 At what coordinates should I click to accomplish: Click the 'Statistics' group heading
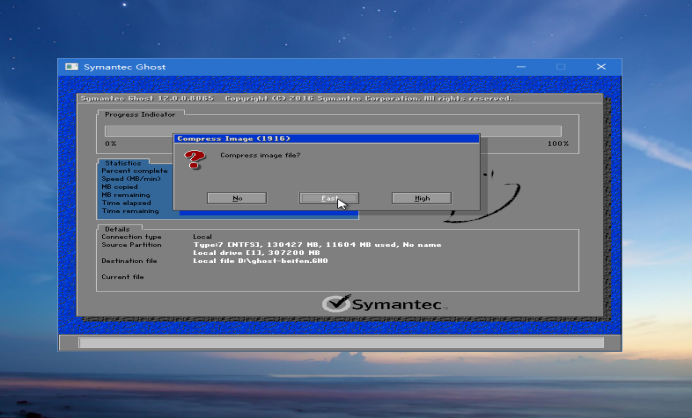pyautogui.click(x=123, y=163)
